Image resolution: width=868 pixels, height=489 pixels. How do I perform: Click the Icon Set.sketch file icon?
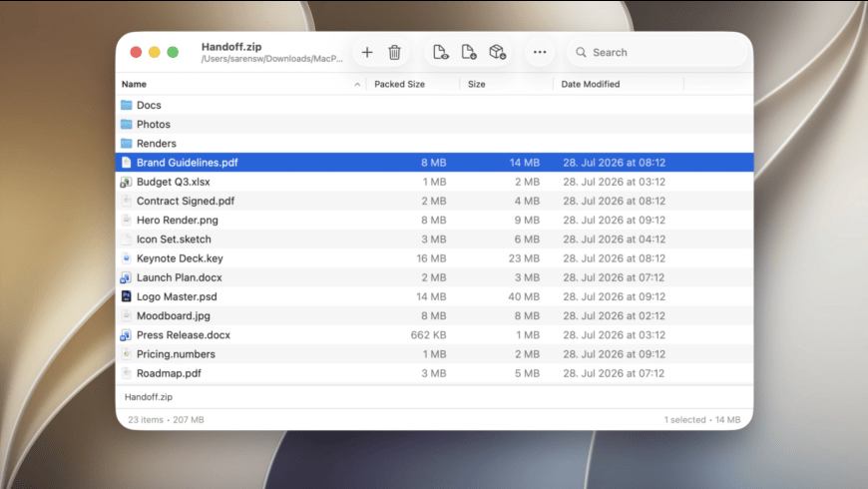click(127, 240)
